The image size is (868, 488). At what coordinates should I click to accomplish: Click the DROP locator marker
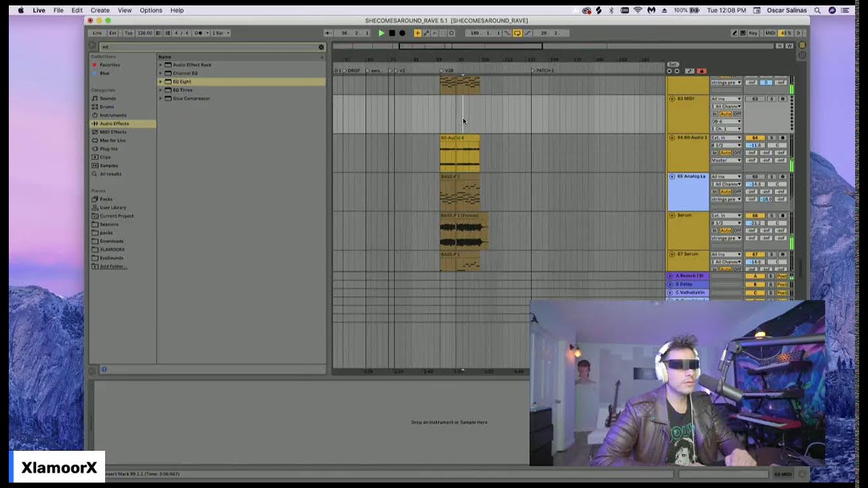pyautogui.click(x=353, y=70)
